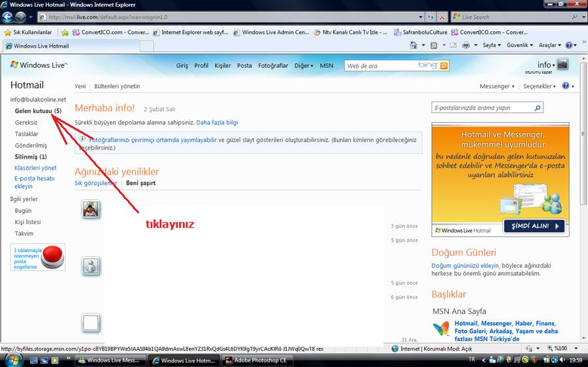This screenshot has height=367, width=588.
Task: Open the Sayfa dropdown menu
Action: point(491,45)
